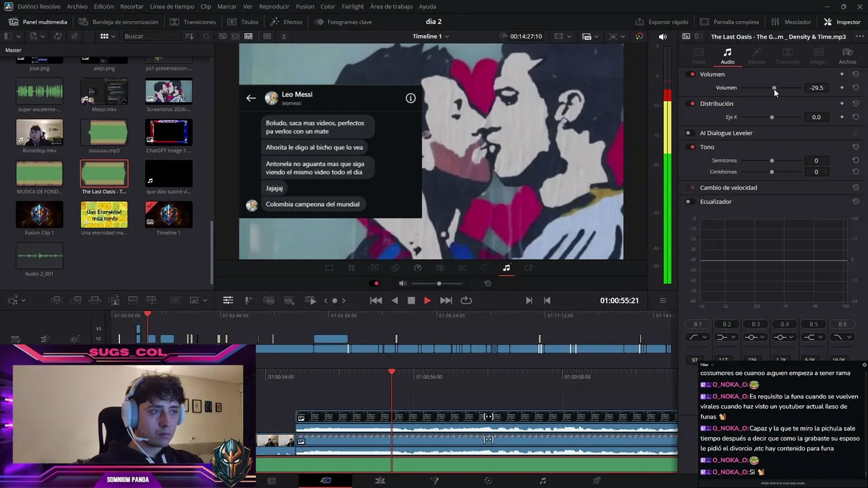Toggle loop playback
868x488 pixels.
[x=467, y=300]
